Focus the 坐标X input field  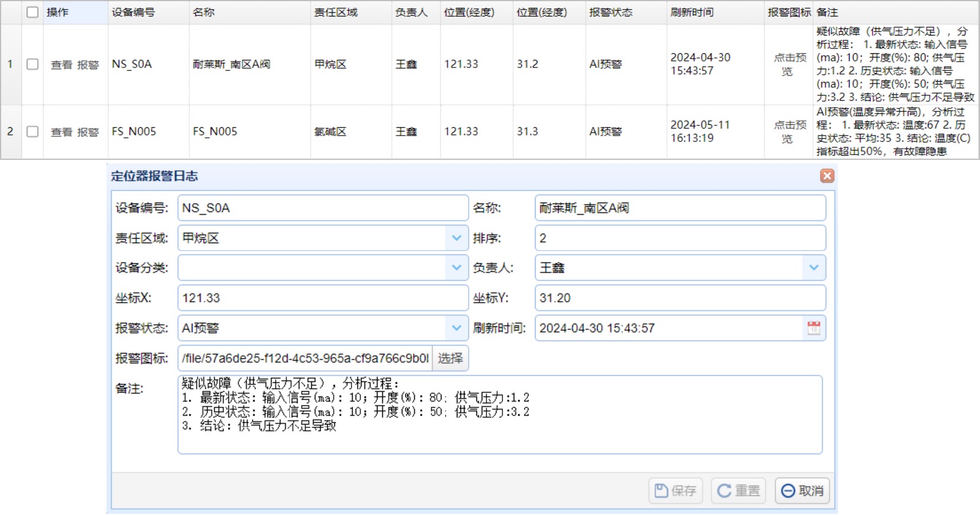click(x=323, y=298)
